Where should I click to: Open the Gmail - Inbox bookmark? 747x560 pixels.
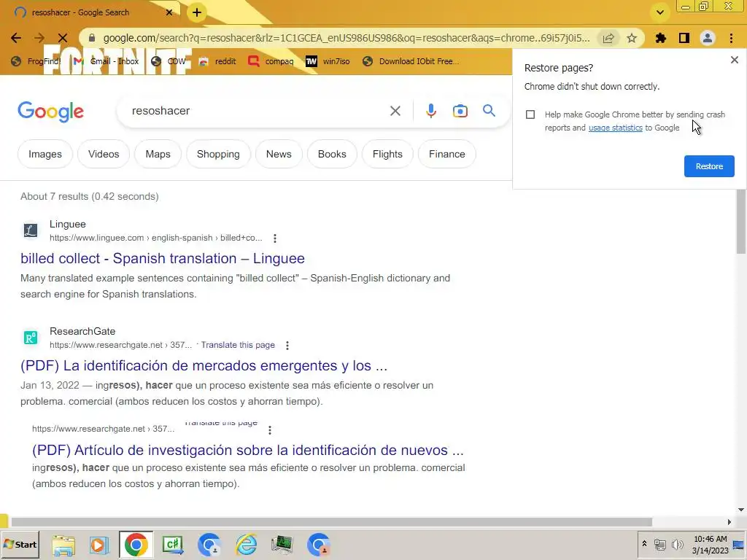click(x=107, y=61)
